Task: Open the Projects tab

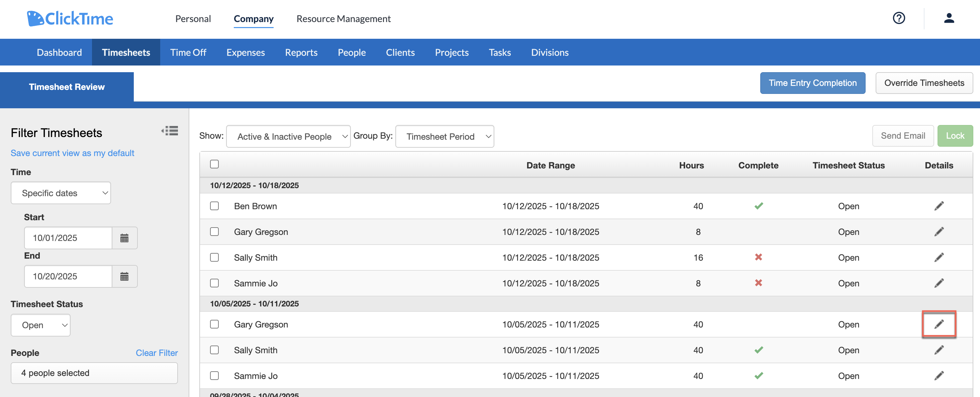Action: pyautogui.click(x=452, y=52)
